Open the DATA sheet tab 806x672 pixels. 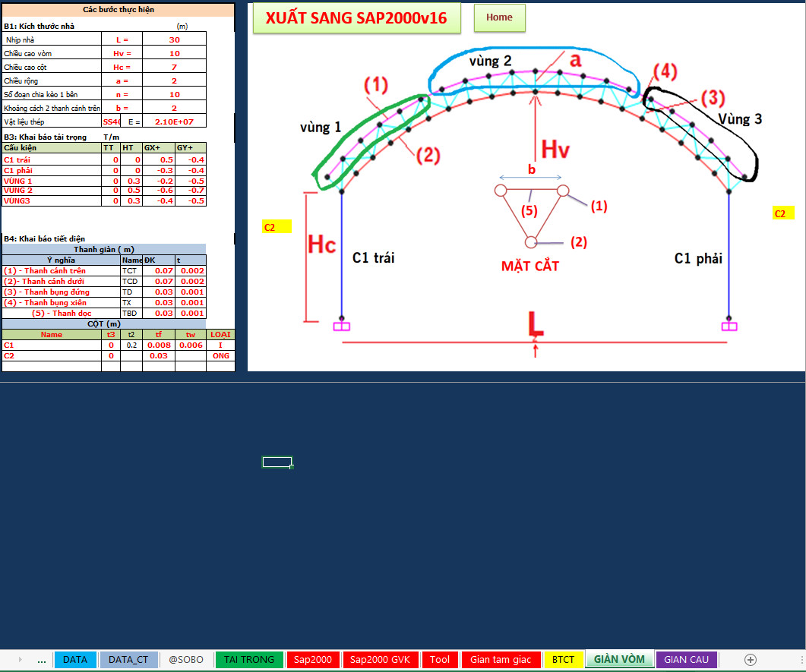point(75,660)
